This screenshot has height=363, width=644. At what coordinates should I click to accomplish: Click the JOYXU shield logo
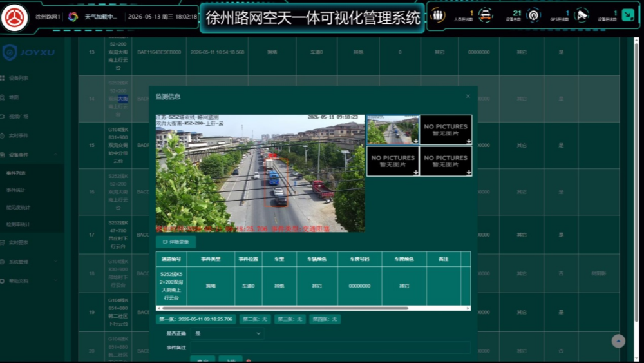click(x=10, y=52)
